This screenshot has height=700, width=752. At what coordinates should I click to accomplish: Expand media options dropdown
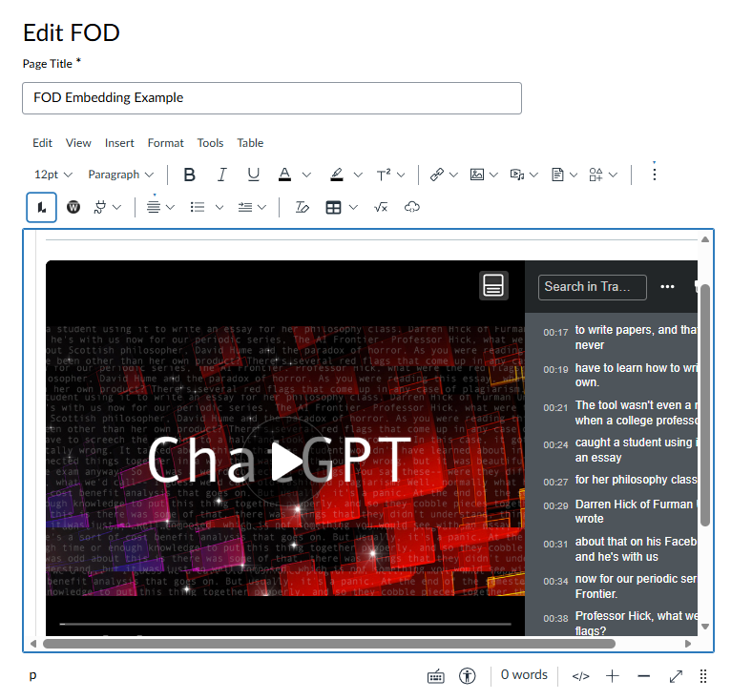534,175
